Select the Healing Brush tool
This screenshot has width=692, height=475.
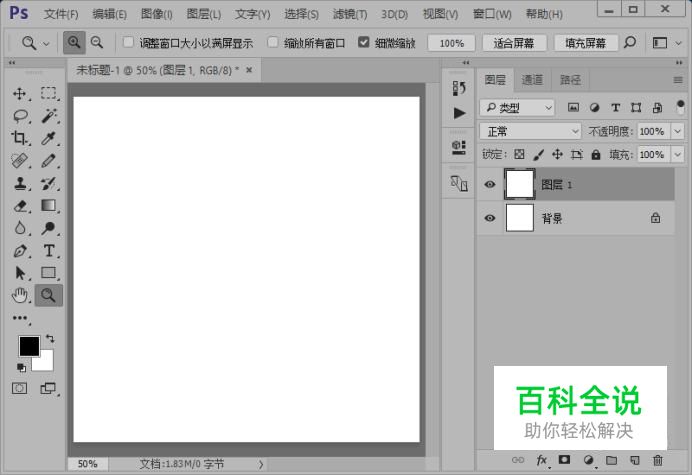[x=19, y=161]
